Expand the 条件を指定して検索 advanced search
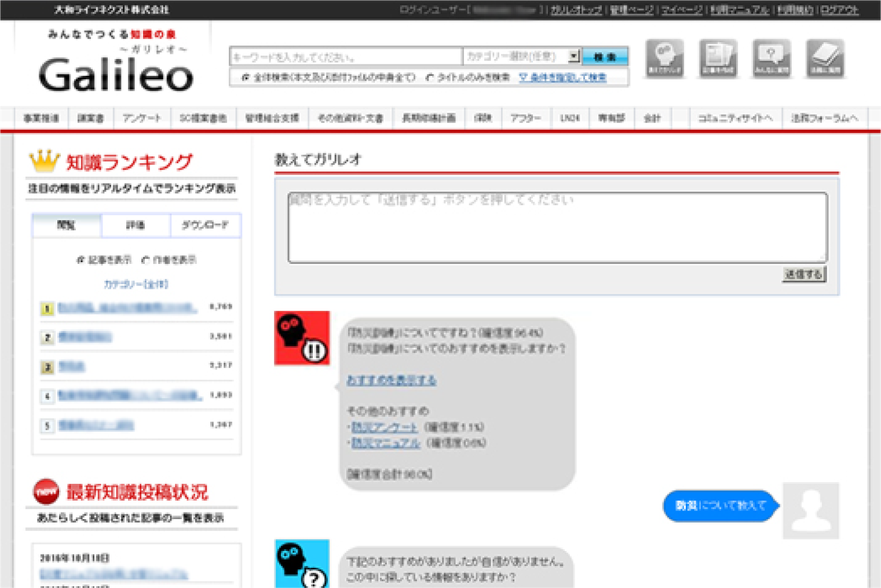This screenshot has height=588, width=881. coord(562,78)
